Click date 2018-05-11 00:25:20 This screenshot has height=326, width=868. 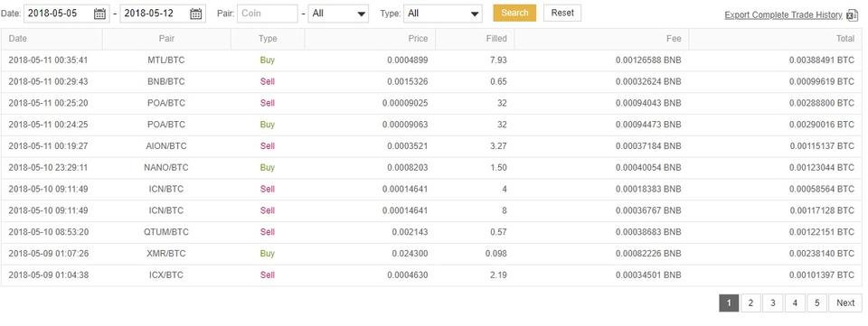coord(48,103)
